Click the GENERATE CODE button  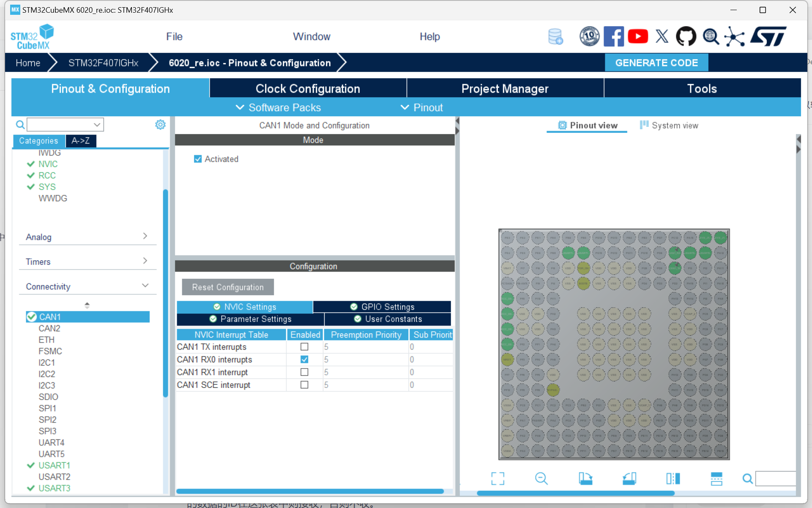coord(656,63)
